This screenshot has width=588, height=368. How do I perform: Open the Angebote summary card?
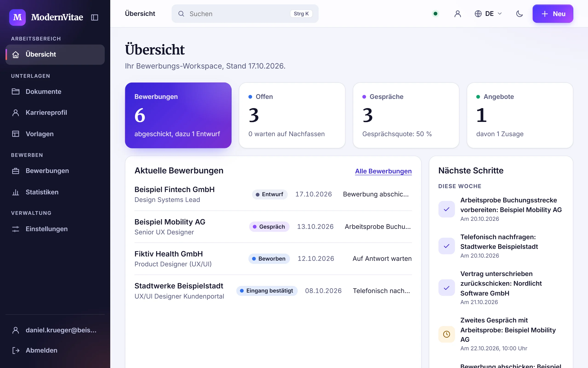[x=520, y=115]
